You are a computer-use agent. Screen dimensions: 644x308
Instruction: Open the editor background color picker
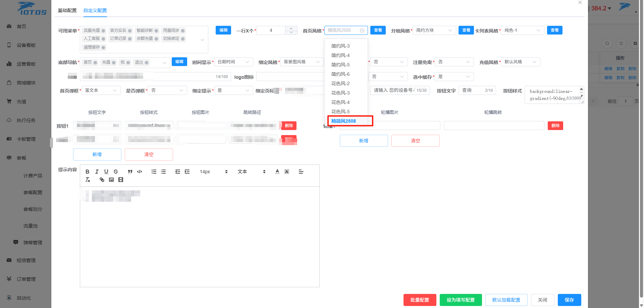click(287, 172)
